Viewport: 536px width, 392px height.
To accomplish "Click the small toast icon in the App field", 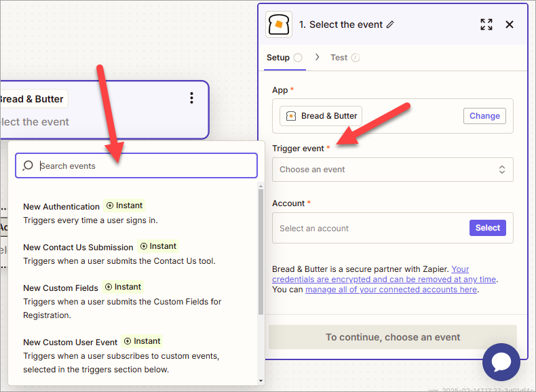I will coord(291,116).
